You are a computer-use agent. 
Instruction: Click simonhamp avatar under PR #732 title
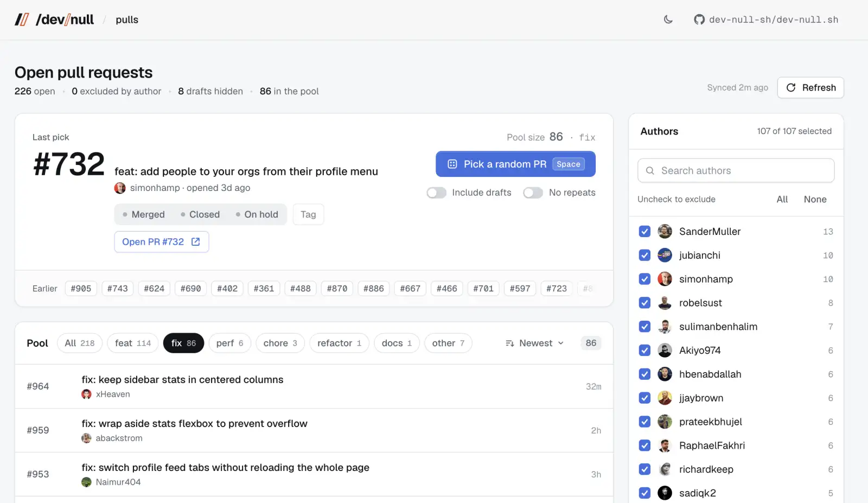[120, 188]
